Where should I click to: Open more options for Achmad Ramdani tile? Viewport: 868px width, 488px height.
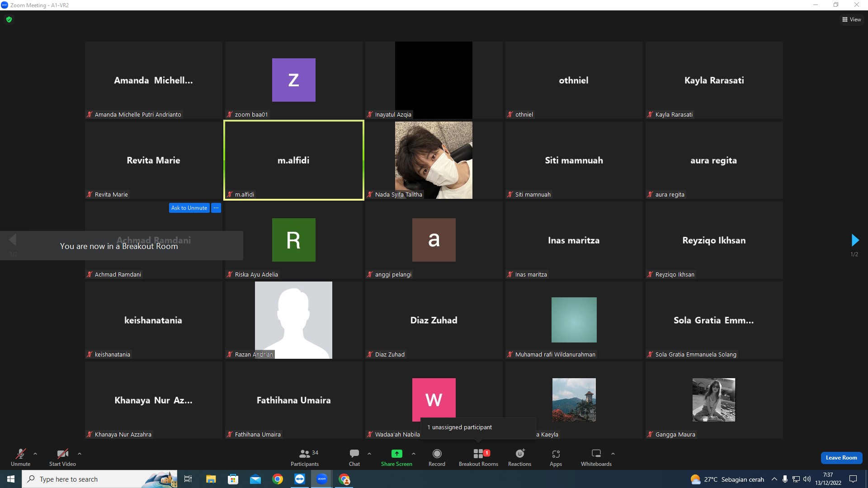point(216,208)
